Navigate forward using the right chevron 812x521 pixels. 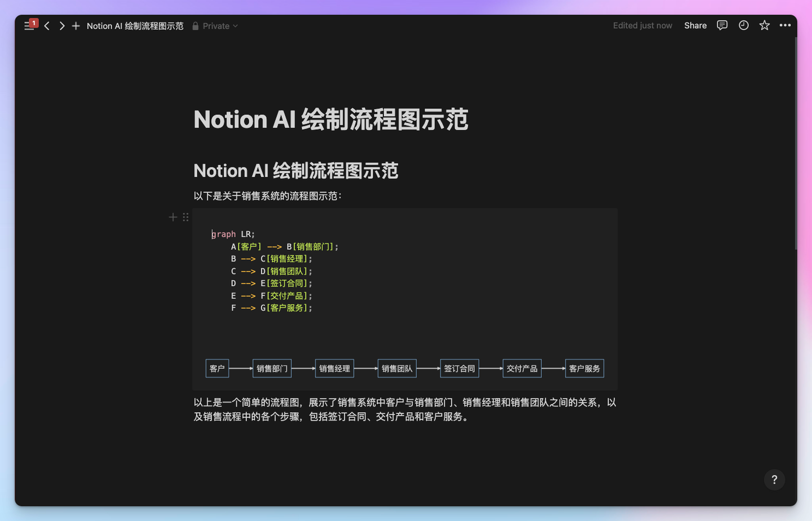[x=61, y=25]
